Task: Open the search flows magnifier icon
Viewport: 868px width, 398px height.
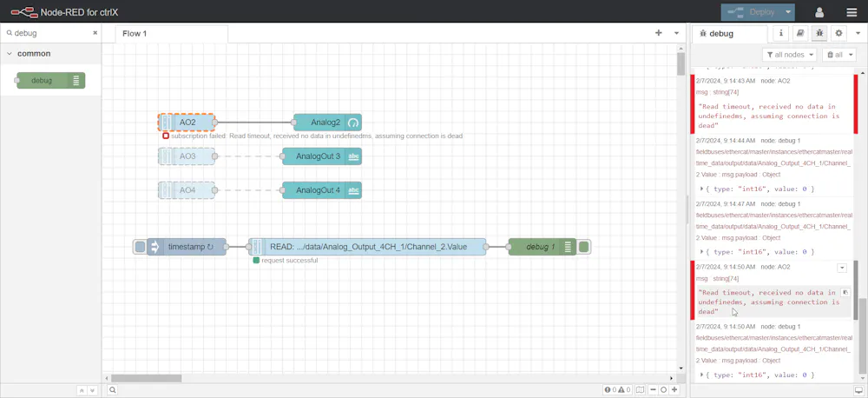Action: pos(112,389)
